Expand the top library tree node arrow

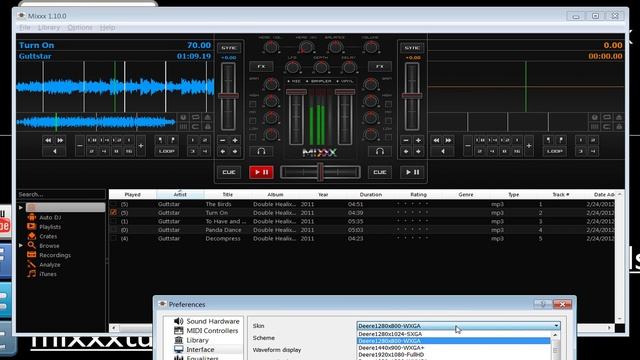point(21,208)
